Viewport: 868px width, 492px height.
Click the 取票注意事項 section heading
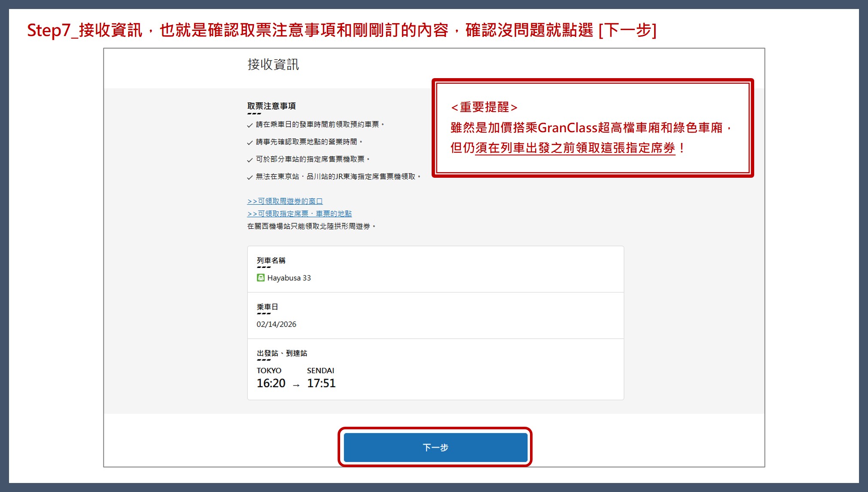pyautogui.click(x=271, y=106)
